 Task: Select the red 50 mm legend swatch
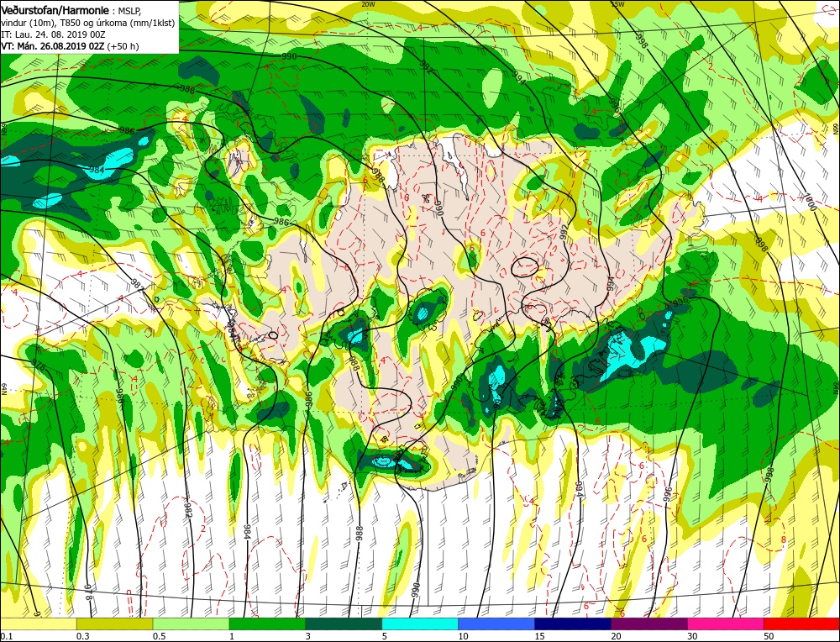click(801, 624)
